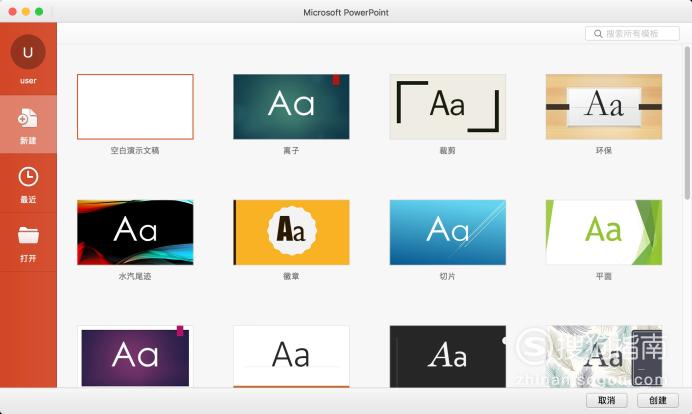Open the 打开 folder icon in sidebar
Image resolution: width=692 pixels, height=414 pixels.
[28, 235]
